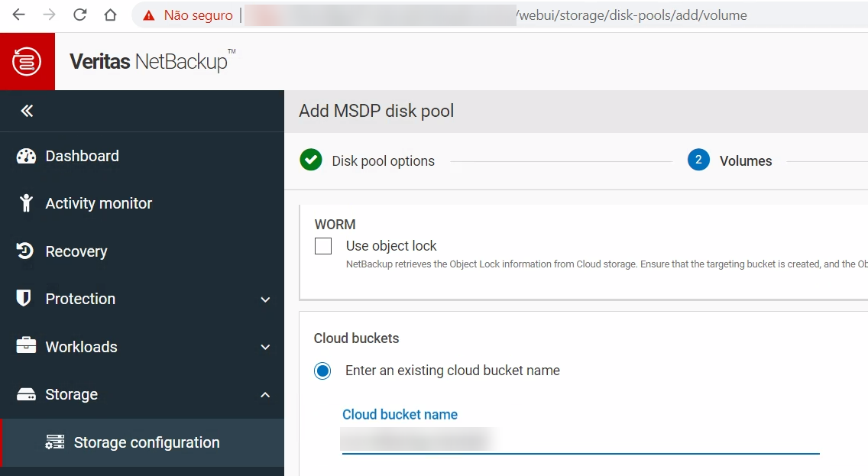The height and width of the screenshot is (476, 868).
Task: Click the Volumes step number 2
Action: pos(698,160)
